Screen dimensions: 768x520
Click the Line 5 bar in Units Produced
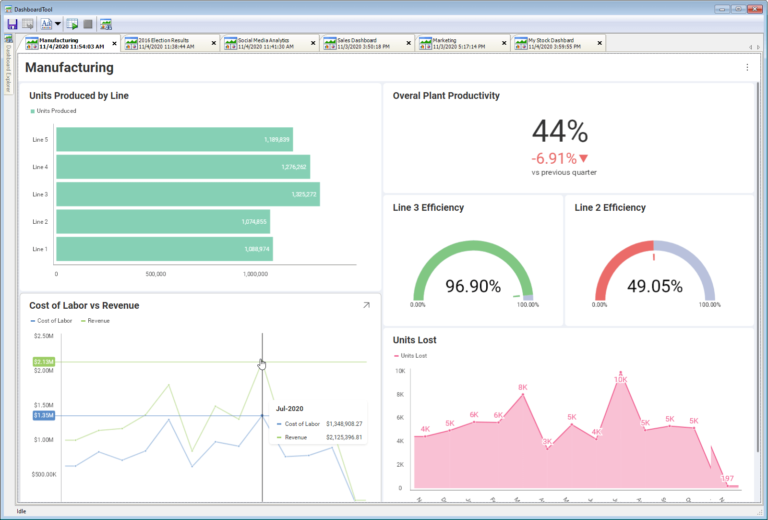coord(174,140)
